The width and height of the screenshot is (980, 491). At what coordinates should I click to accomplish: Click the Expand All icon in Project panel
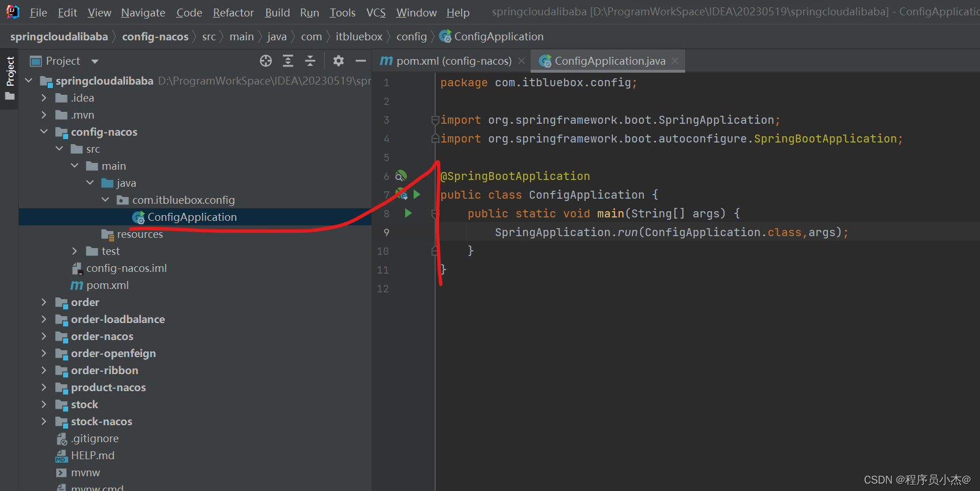288,61
